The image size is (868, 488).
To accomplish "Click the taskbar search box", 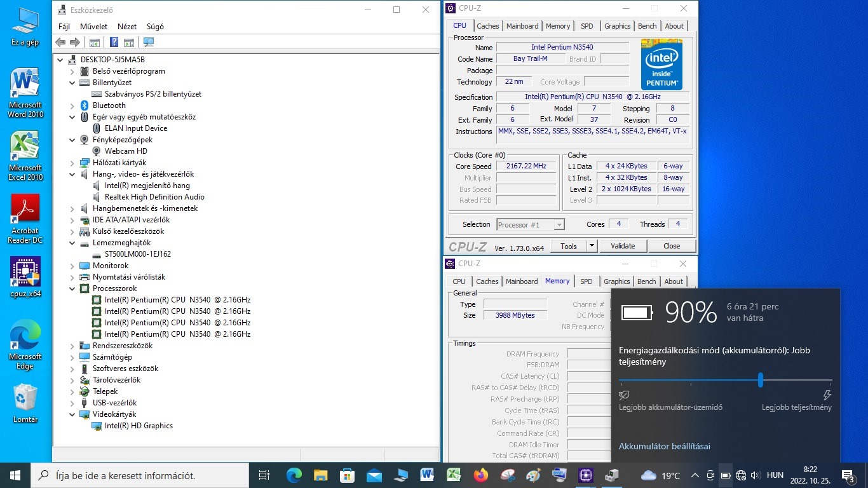I will [x=140, y=475].
